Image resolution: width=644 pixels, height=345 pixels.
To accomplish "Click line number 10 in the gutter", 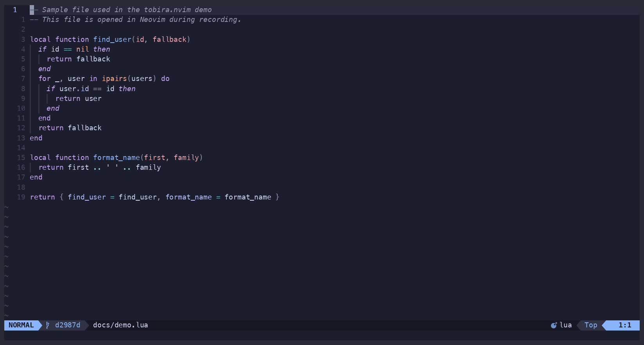I will (21, 108).
